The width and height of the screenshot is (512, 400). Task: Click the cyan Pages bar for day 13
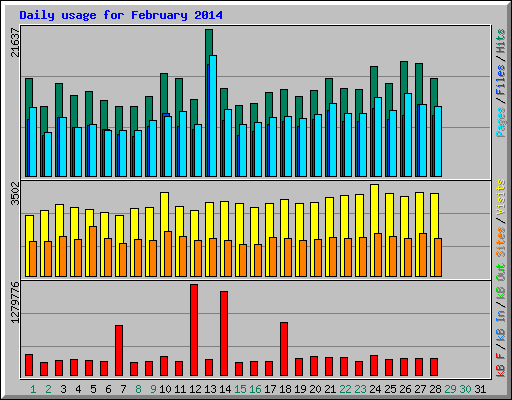[213, 116]
